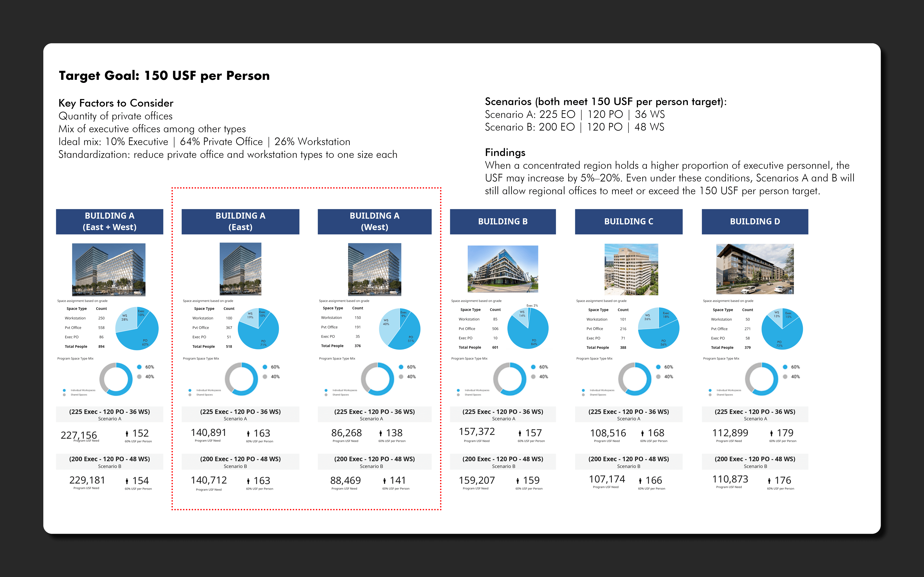Open the Building A (East + West) photo
Image resolution: width=924 pixels, height=577 pixels.
(109, 269)
